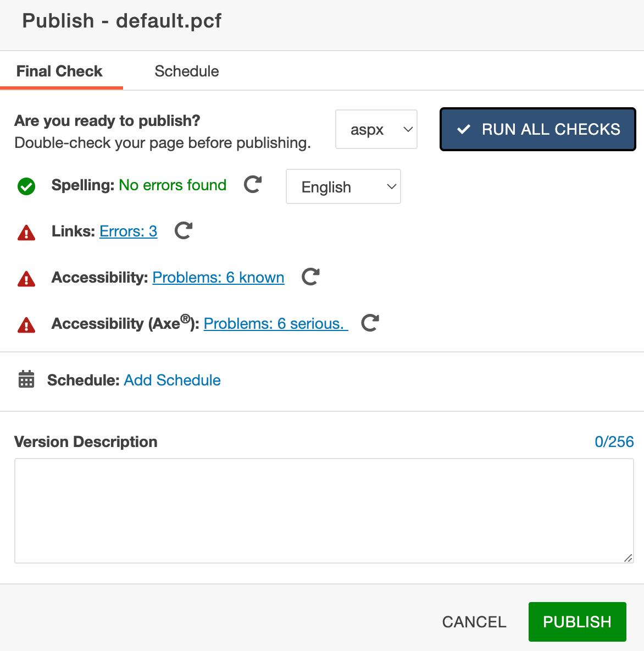Open the Links 'Errors: 3' report
The width and height of the screenshot is (644, 651).
[x=128, y=231]
